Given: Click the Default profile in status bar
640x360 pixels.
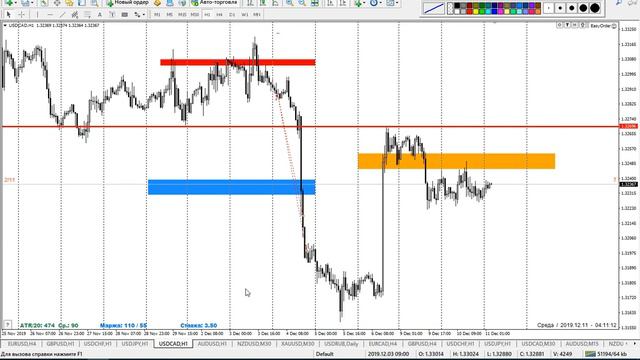Looking at the screenshot, I should point(324,354).
